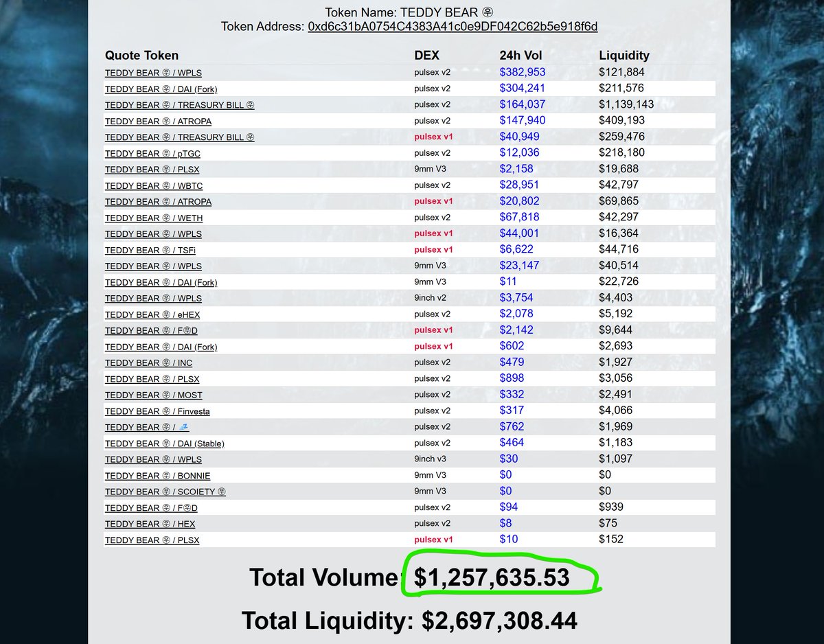Open the TEDDY BEAR / Finvesta pair link
Screen dimensions: 824x644
tap(157, 412)
